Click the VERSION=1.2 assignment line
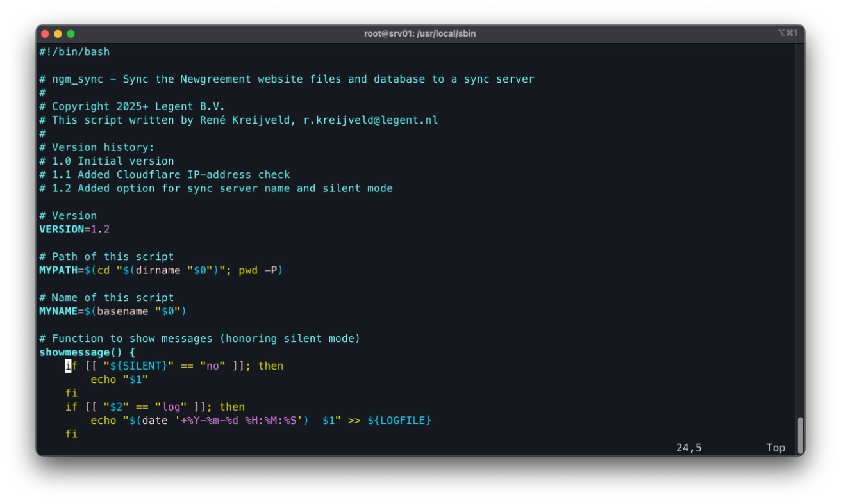The image size is (841, 504). tap(74, 229)
